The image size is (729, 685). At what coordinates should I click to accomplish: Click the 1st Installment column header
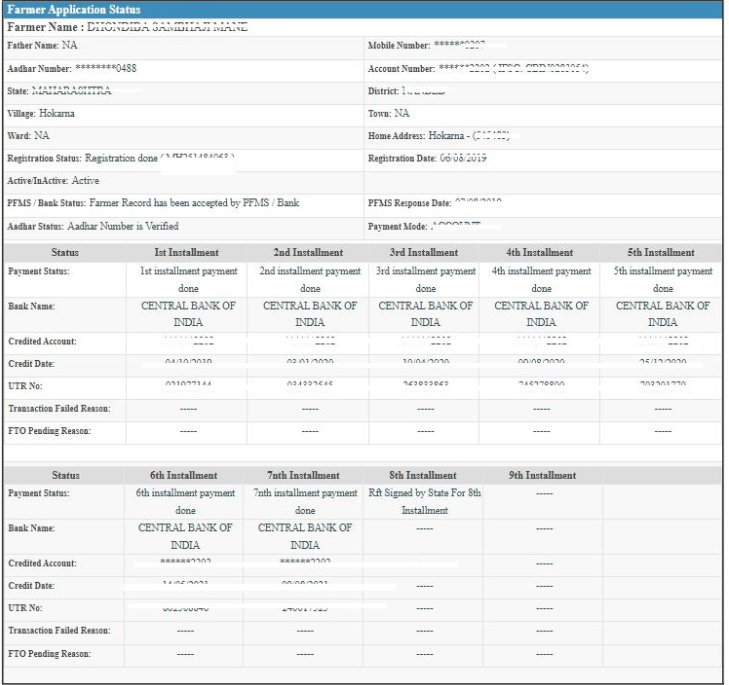point(186,253)
